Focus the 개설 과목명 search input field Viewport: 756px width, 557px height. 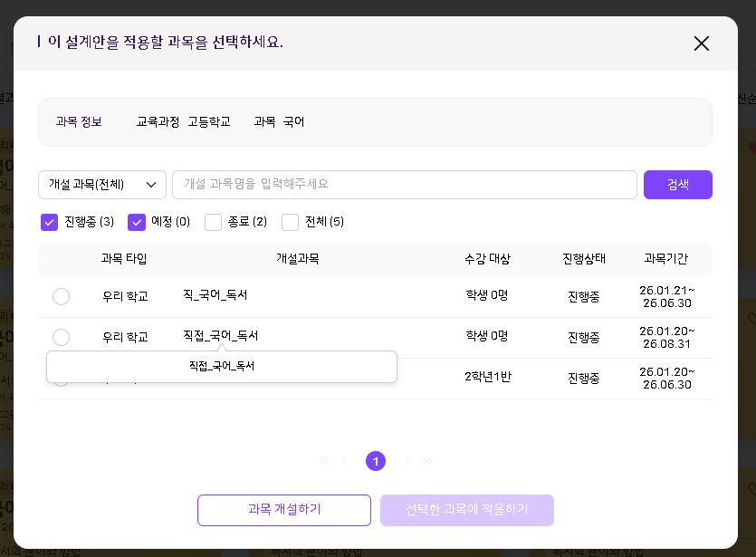click(405, 185)
